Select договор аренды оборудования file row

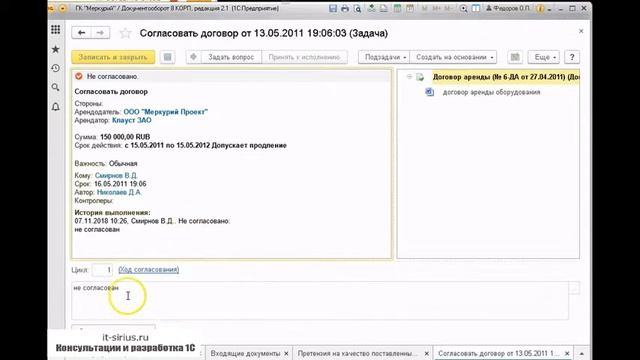(491, 92)
